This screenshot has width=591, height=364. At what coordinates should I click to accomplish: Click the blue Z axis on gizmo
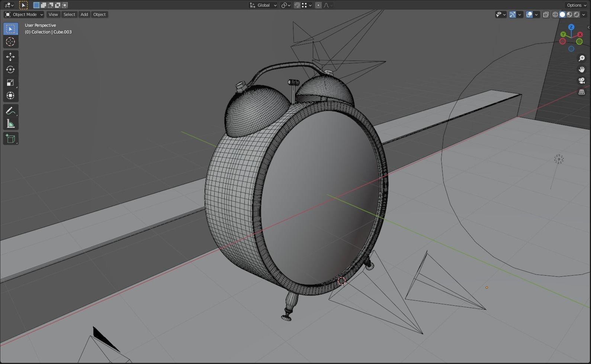tap(571, 27)
